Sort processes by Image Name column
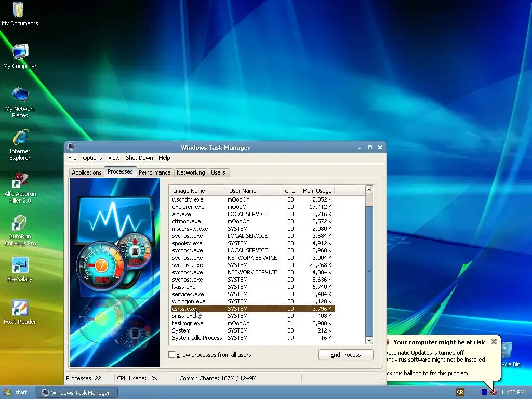The width and height of the screenshot is (532, 399). (x=196, y=191)
